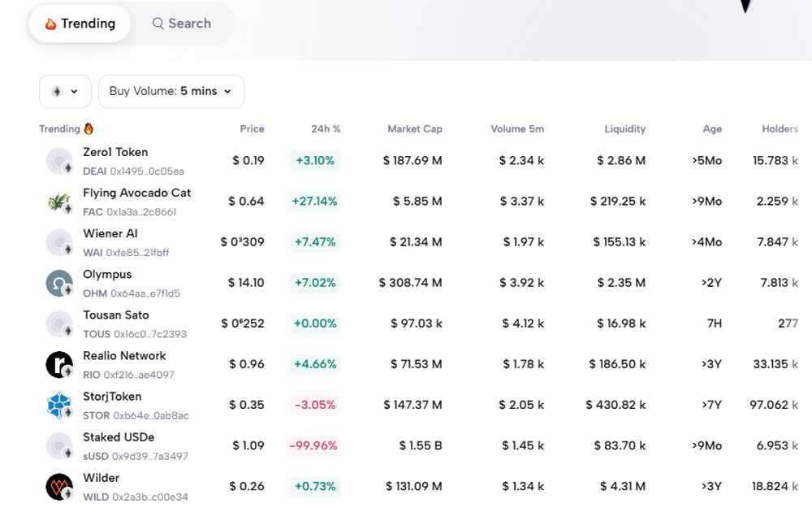Click the OHM 0x64aa..e7f1d5 address
The image size is (812, 508).
click(x=132, y=293)
